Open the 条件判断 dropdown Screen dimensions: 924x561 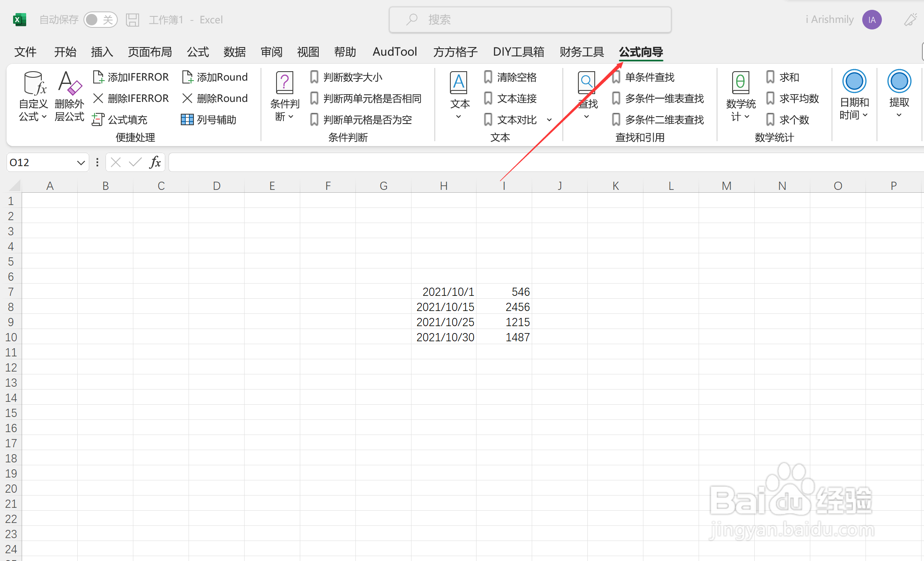coord(285,97)
